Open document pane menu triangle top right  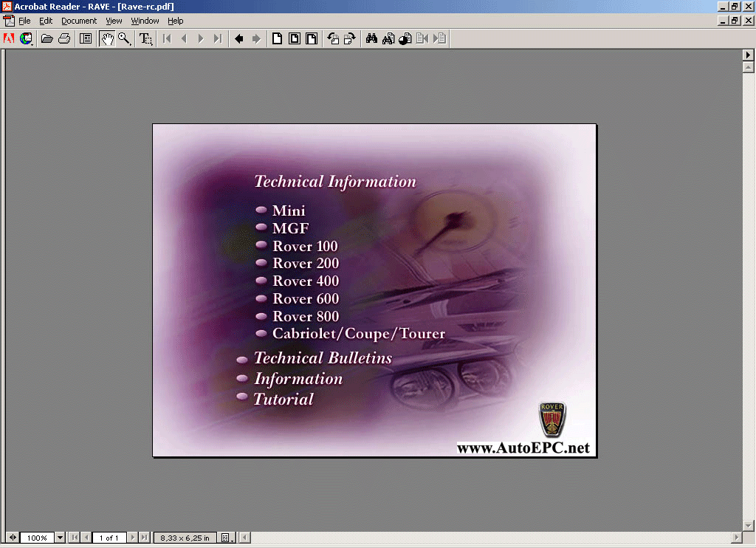748,55
